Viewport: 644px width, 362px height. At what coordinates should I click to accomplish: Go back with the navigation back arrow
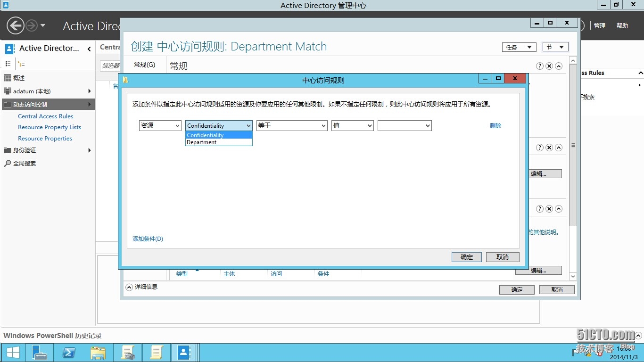pos(15,25)
